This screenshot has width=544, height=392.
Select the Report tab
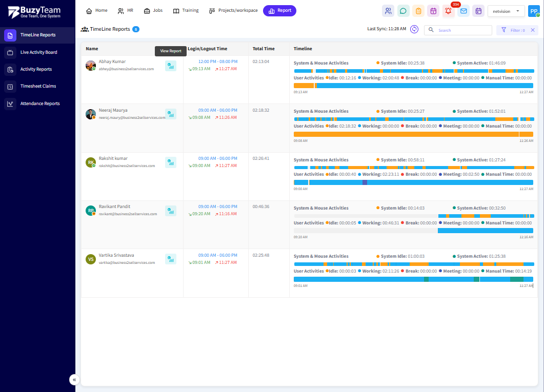(279, 11)
